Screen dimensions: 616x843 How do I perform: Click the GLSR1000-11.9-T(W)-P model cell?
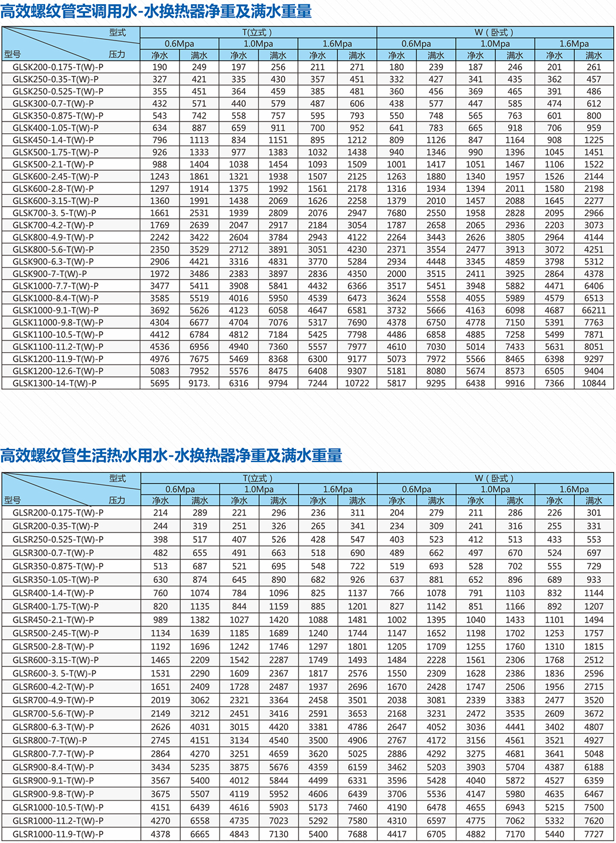point(57,834)
